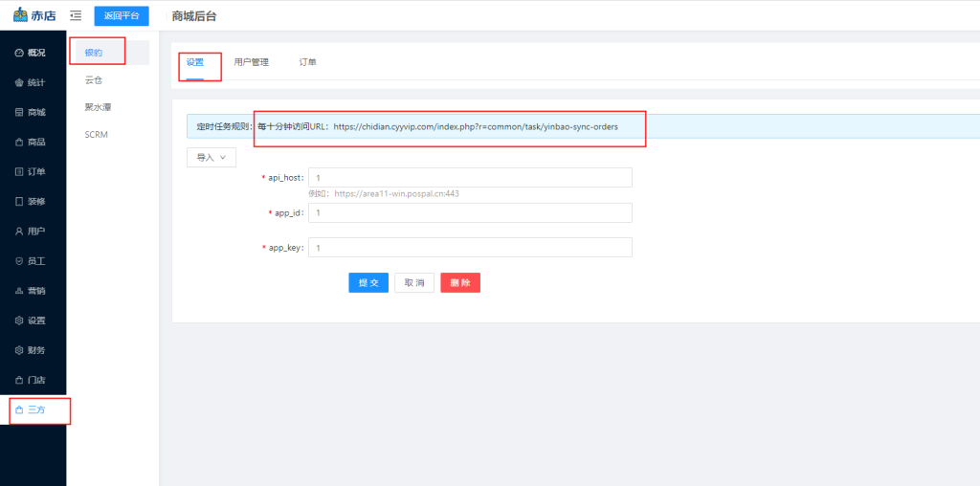Screen dimensions: 980x486
Task: Switch to the 用户管理 tab
Action: [251, 62]
